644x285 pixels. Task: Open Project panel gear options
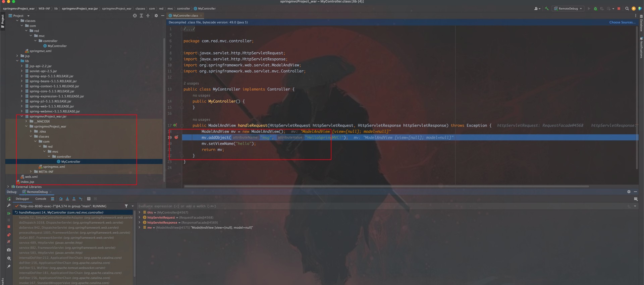coord(156,16)
